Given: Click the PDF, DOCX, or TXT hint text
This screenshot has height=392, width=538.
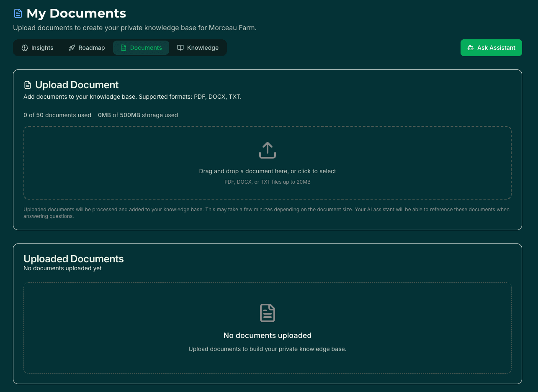Looking at the screenshot, I should click(268, 182).
